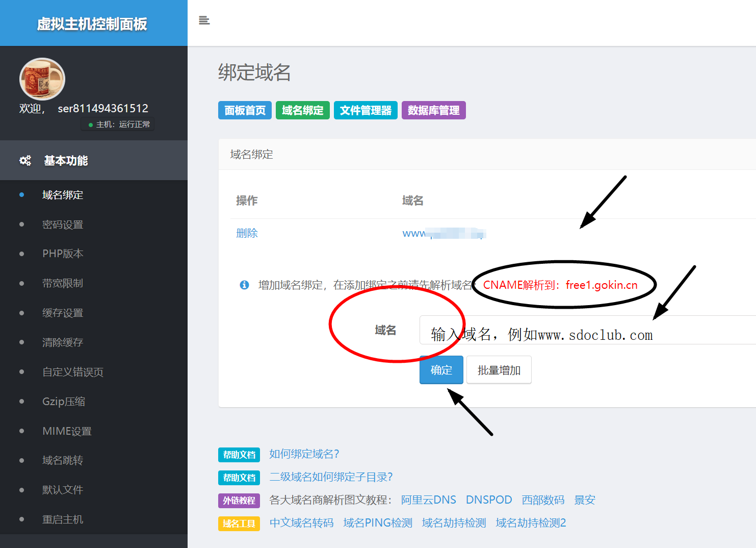This screenshot has height=548, width=756.
Task: Click the blue 确定 button
Action: 441,370
